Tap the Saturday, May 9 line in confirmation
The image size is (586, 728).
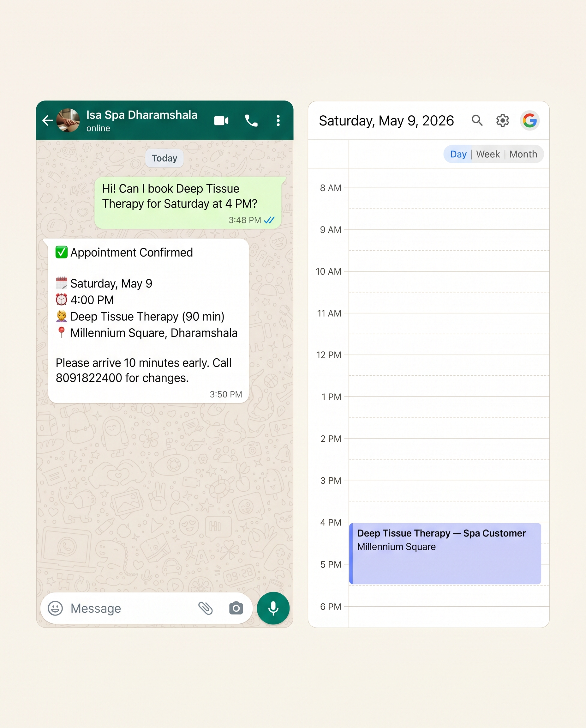(x=111, y=283)
